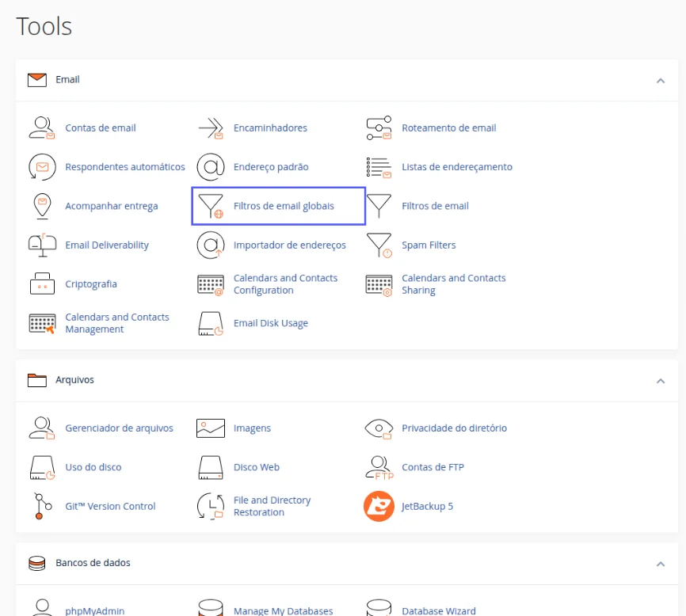Collapse the Email section chevron
The width and height of the screenshot is (686, 616).
[x=661, y=81]
